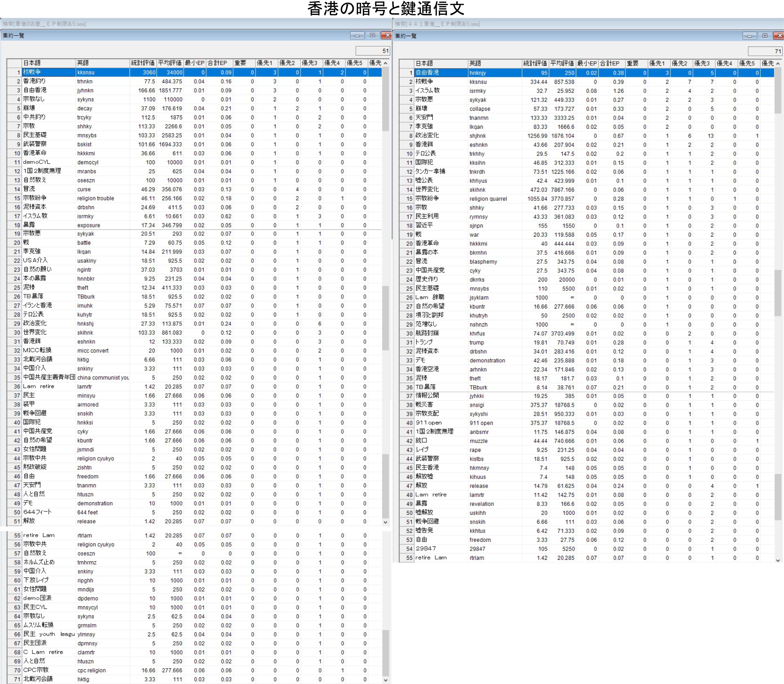
Task: Restore the right 集約一覧 window
Action: coord(765,36)
